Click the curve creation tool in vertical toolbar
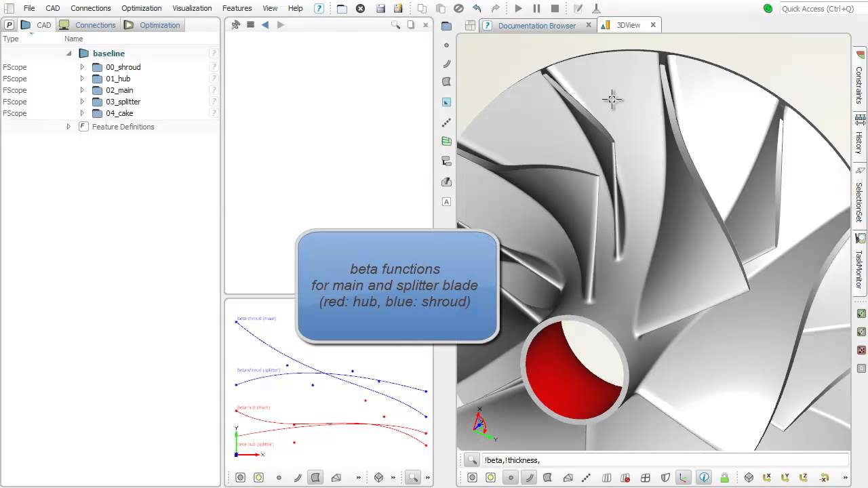The height and width of the screenshot is (488, 868). pyautogui.click(x=446, y=64)
